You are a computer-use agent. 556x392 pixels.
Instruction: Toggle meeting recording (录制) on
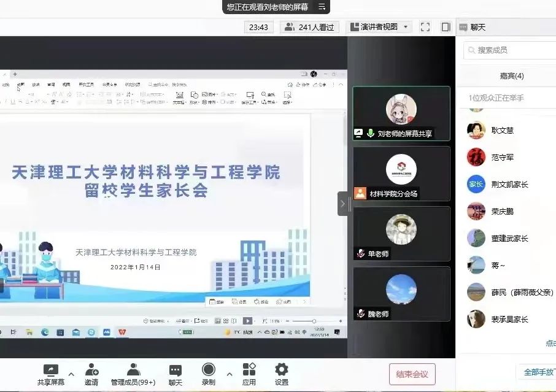click(209, 369)
